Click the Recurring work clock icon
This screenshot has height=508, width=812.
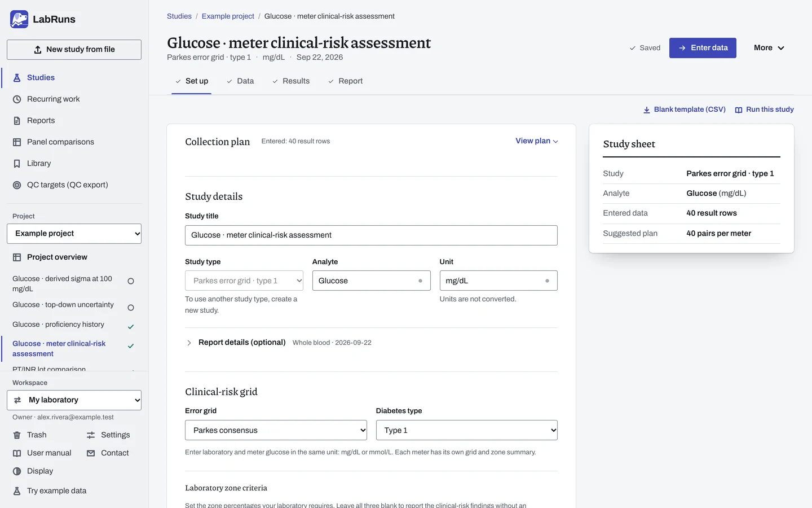pyautogui.click(x=17, y=99)
